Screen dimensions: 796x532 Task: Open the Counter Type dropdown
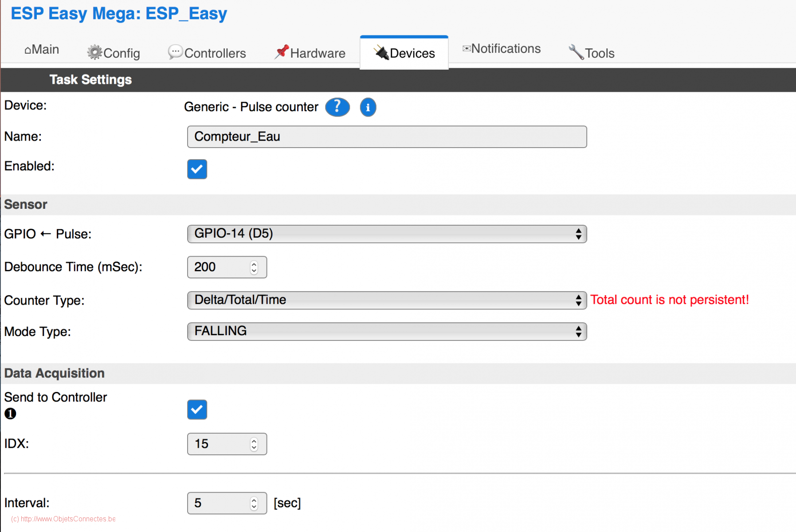point(387,300)
